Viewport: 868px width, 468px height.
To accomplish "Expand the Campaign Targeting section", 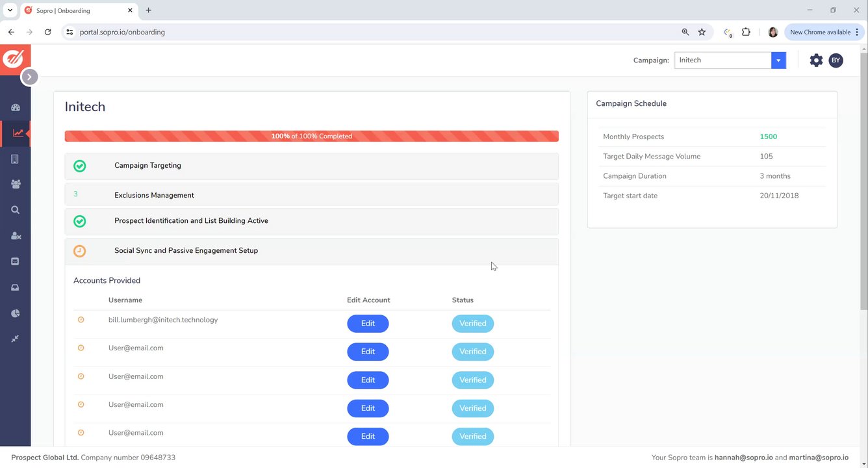I will (312, 166).
